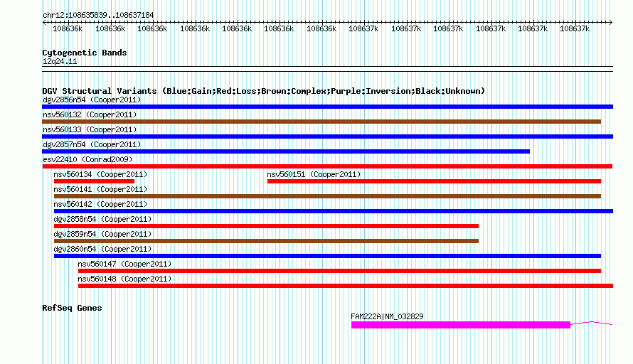Click the esv22410 (Conrad2009) label
The width and height of the screenshot is (633, 364).
87,159
